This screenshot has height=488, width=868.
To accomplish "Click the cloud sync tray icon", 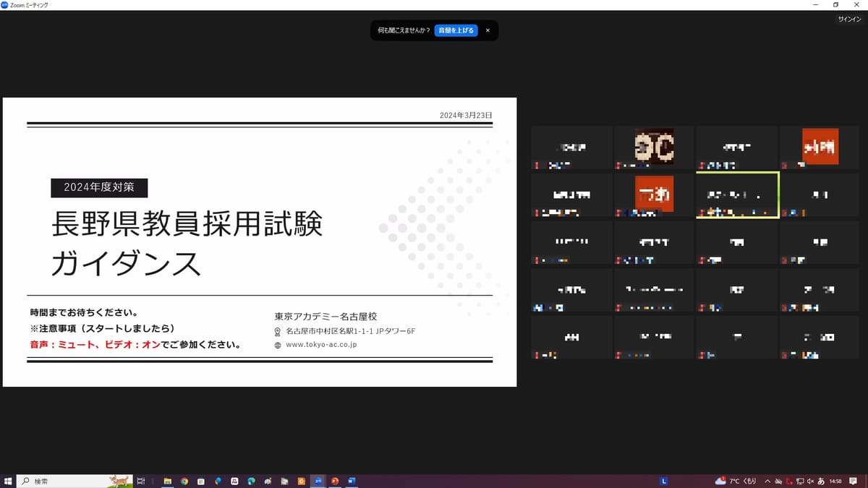I will (x=778, y=481).
